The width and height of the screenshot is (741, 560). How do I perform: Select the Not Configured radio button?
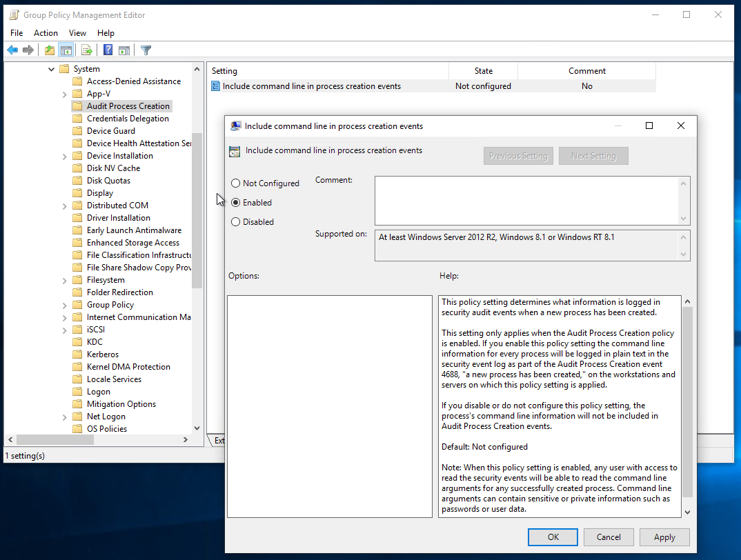tap(236, 183)
